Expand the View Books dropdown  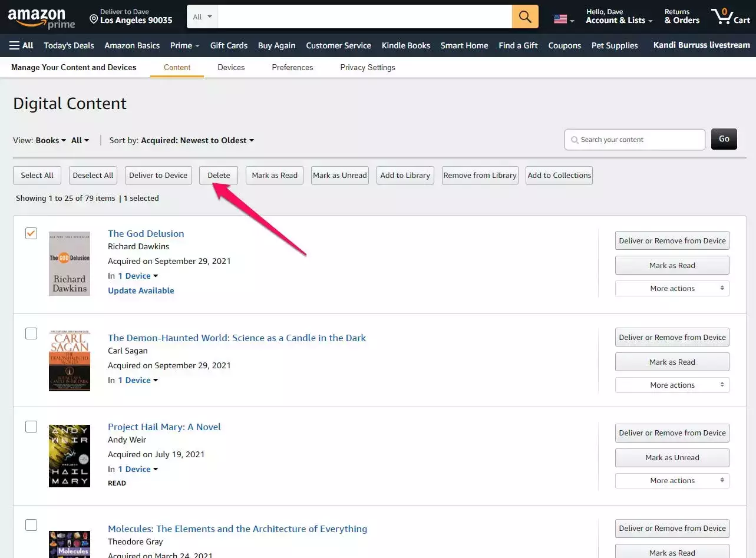[x=51, y=140]
